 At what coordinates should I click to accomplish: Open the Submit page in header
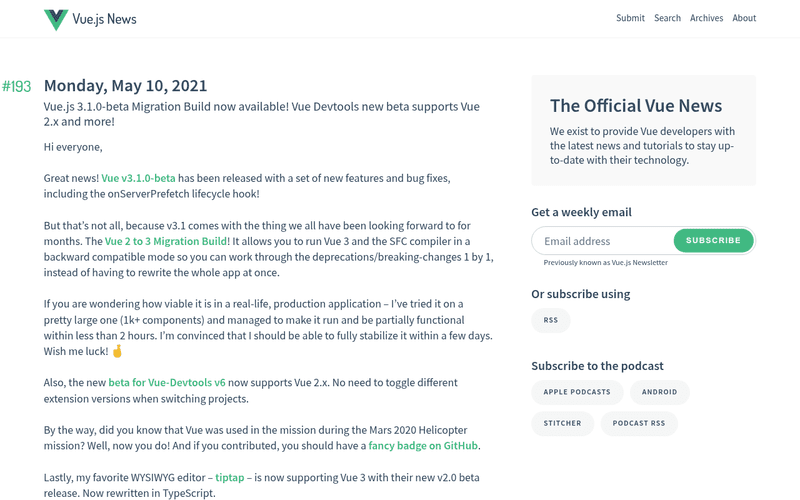pos(630,18)
